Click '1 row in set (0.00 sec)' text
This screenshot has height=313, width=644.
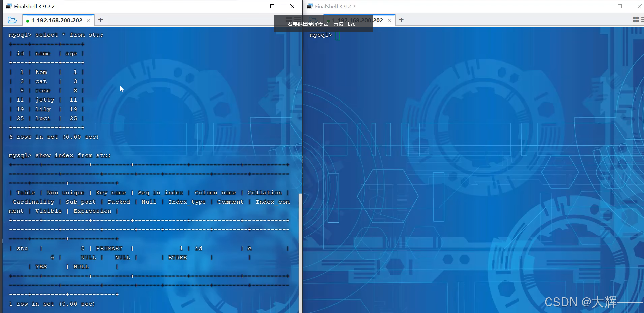52,304
